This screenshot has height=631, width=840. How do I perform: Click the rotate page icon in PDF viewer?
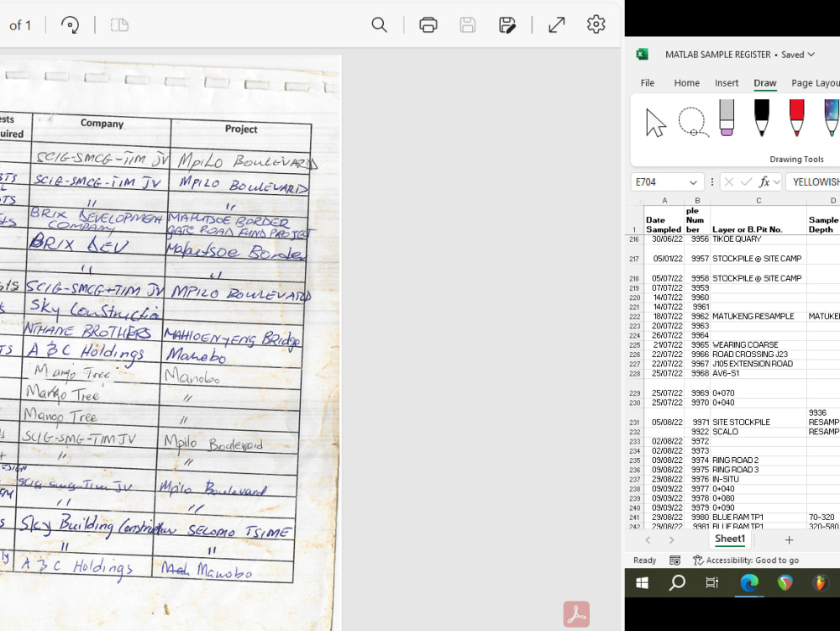click(71, 24)
